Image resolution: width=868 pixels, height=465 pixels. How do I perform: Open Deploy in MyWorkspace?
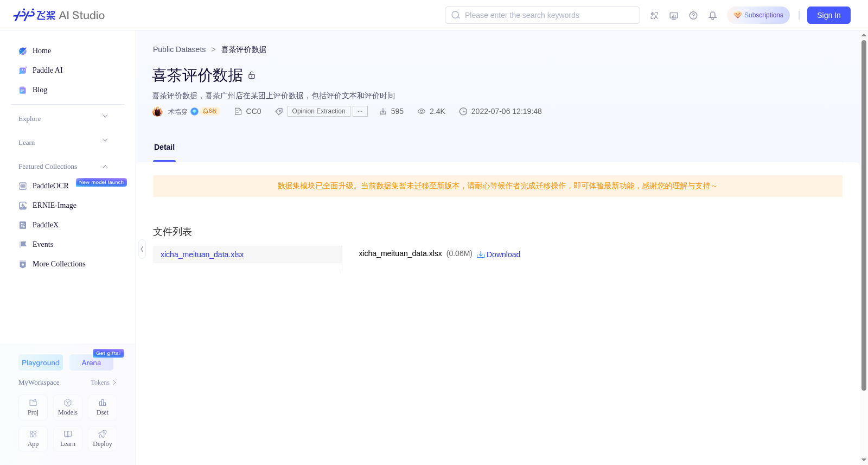103,439
